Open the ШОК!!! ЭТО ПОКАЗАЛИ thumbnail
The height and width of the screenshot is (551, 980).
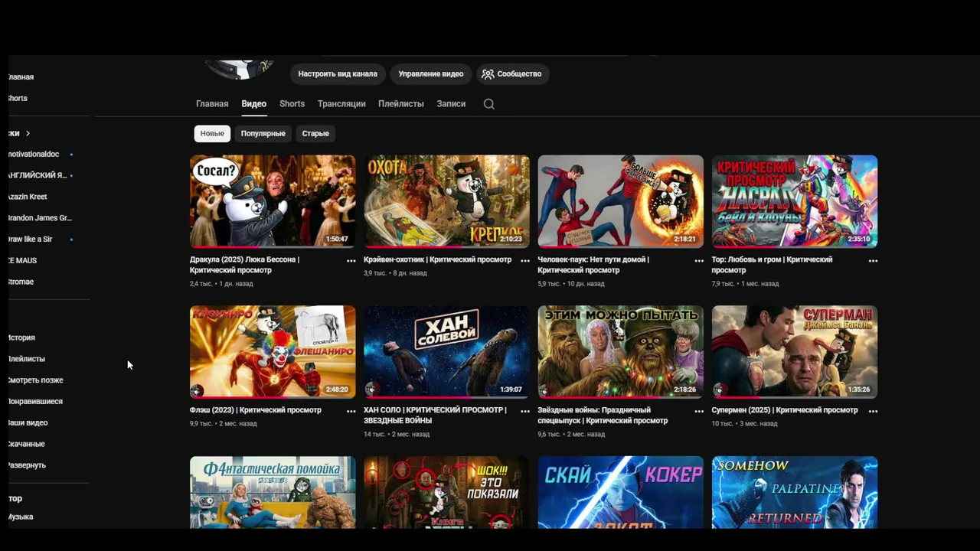[x=446, y=492]
